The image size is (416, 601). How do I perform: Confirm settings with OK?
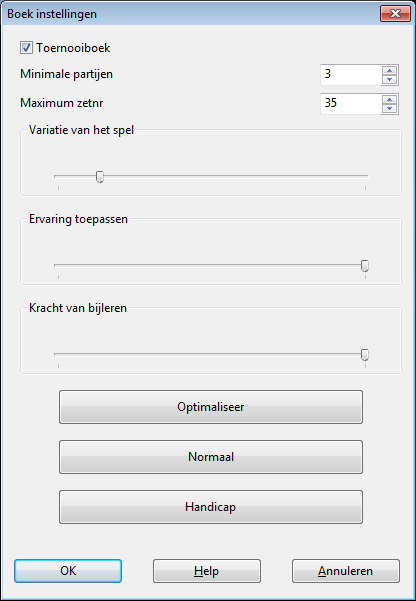[68, 571]
